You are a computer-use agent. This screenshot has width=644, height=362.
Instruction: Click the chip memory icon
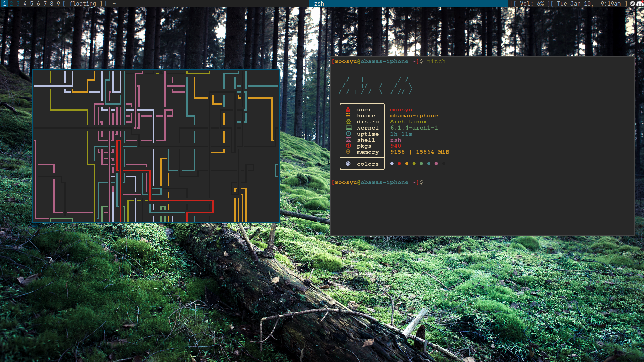click(x=348, y=152)
